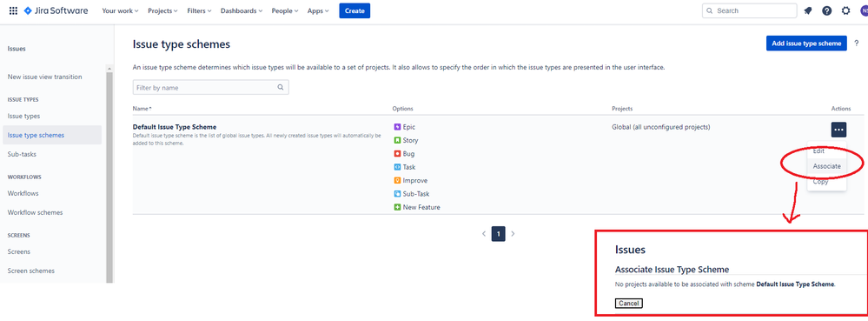868x321 pixels.
Task: Click the Epic issue type icon
Action: [x=397, y=127]
